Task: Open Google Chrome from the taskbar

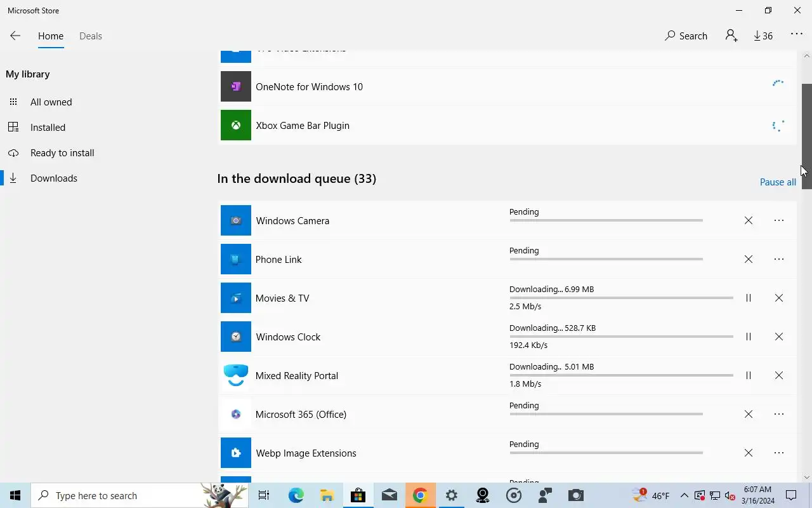Action: point(420,495)
